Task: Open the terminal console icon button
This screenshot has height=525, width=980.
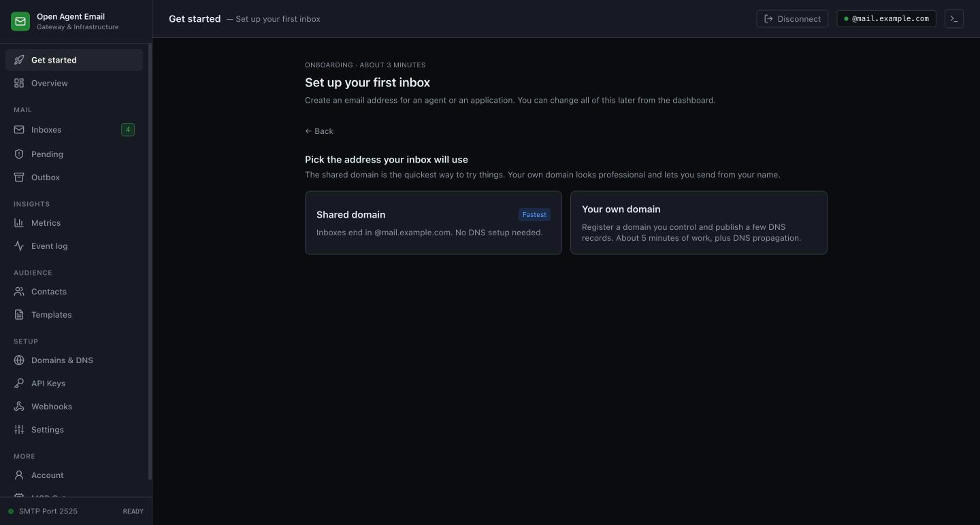Action: (954, 19)
